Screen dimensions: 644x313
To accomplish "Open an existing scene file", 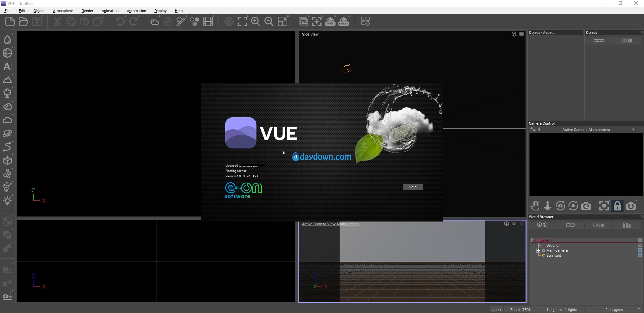I will coord(23,22).
